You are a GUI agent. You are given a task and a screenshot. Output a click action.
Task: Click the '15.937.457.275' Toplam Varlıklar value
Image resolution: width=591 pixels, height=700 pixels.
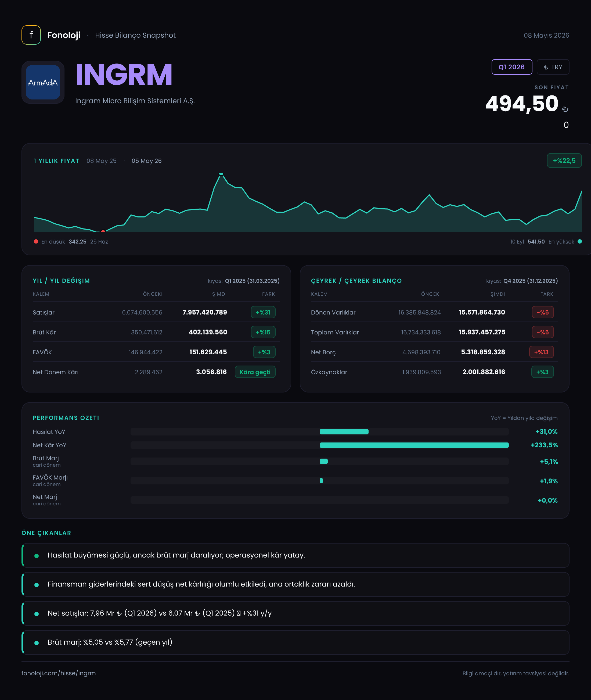(482, 332)
